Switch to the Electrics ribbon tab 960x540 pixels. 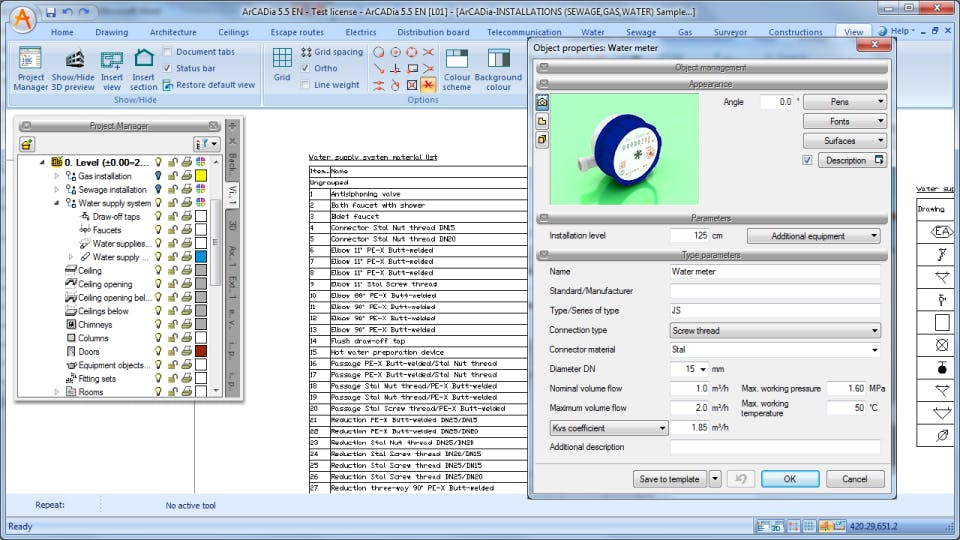point(361,32)
